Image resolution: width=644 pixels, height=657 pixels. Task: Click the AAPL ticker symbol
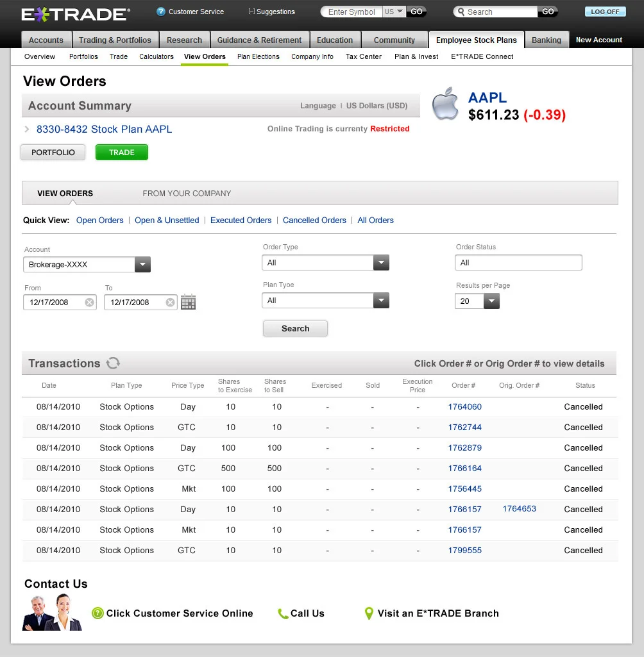coord(487,97)
